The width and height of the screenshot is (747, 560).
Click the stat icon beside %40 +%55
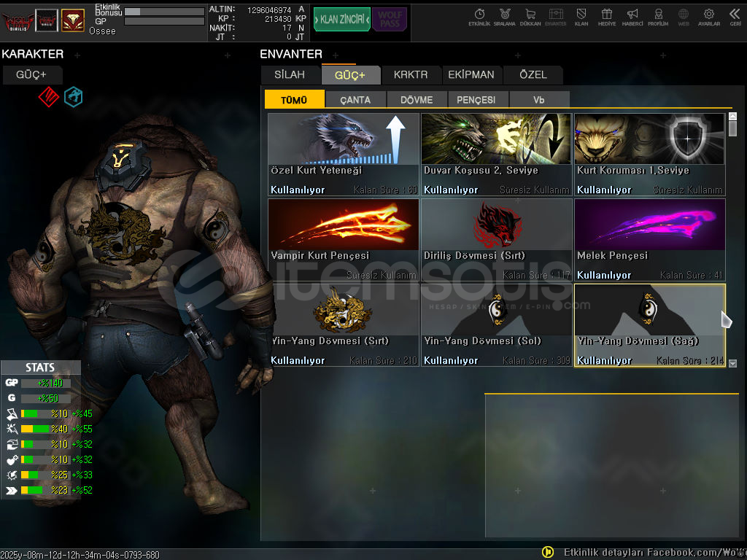(12, 429)
